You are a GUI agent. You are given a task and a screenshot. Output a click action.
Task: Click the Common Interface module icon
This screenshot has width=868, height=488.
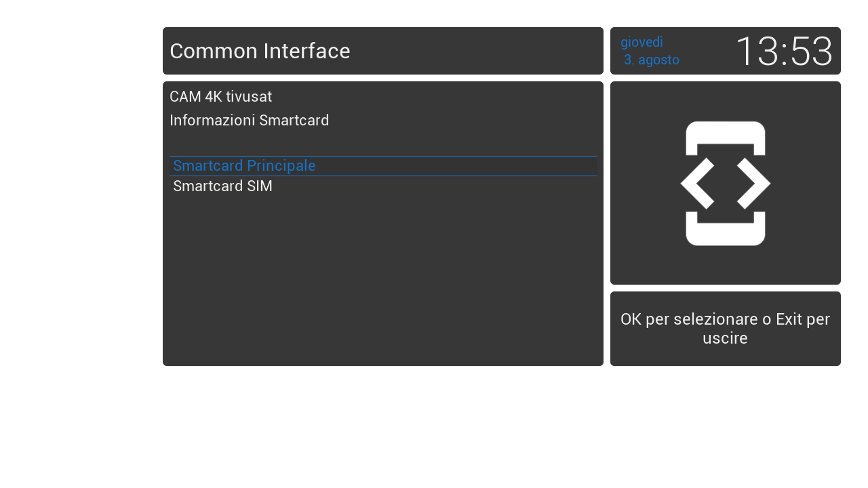click(x=726, y=183)
